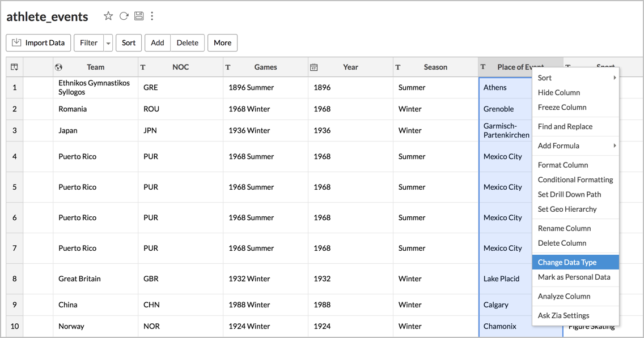Click the 1932 Winter games cell
The width and height of the screenshot is (644, 338).
coord(265,279)
